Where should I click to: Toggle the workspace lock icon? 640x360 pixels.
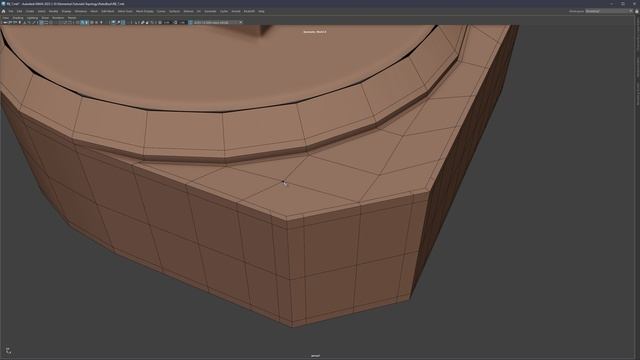pos(636,11)
